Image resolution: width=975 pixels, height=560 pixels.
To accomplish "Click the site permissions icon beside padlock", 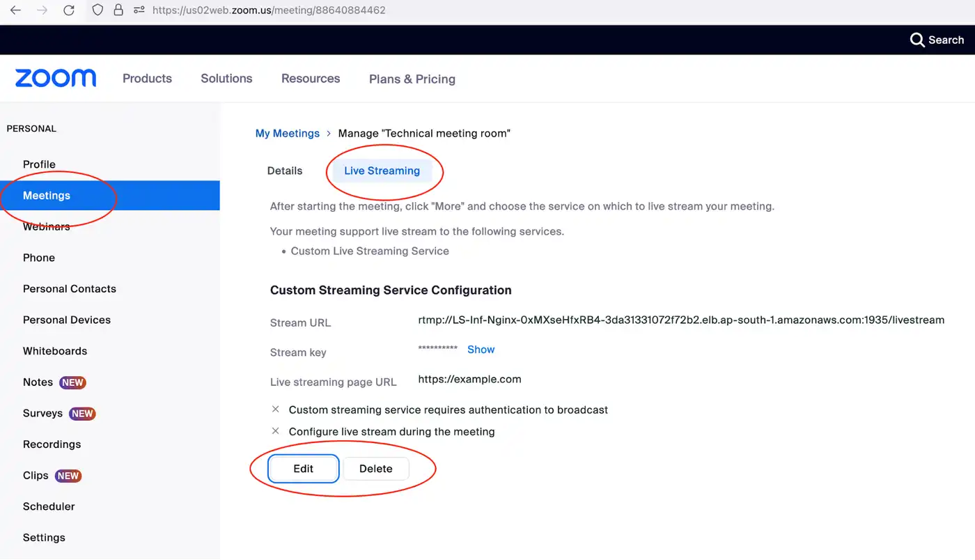I will (x=139, y=10).
